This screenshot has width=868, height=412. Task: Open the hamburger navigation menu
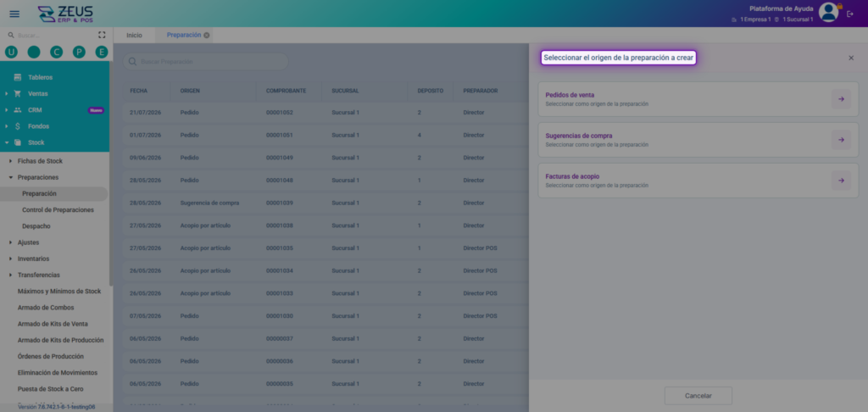tap(14, 14)
